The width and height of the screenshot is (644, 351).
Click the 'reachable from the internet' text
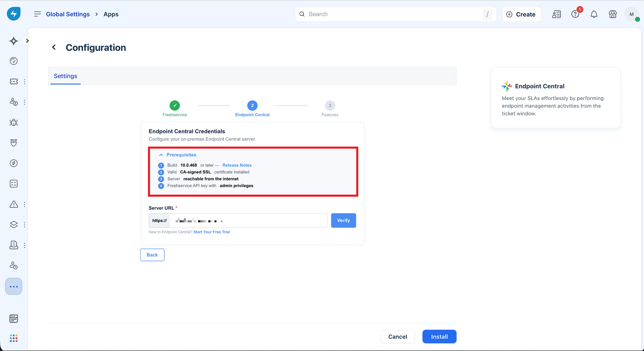coord(211,179)
